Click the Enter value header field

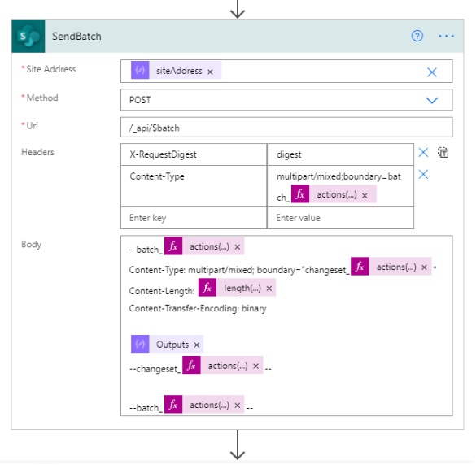[340, 218]
